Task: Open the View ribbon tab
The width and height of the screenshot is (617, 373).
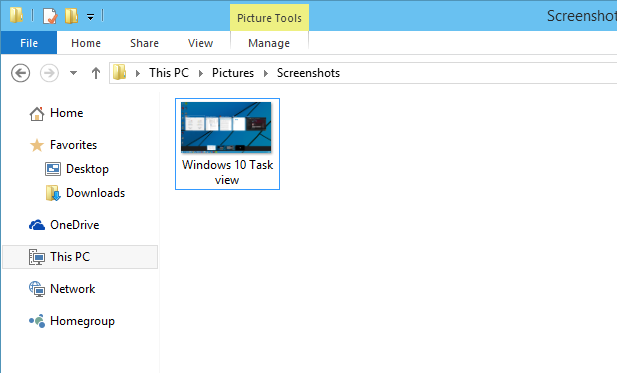Action: pyautogui.click(x=200, y=43)
